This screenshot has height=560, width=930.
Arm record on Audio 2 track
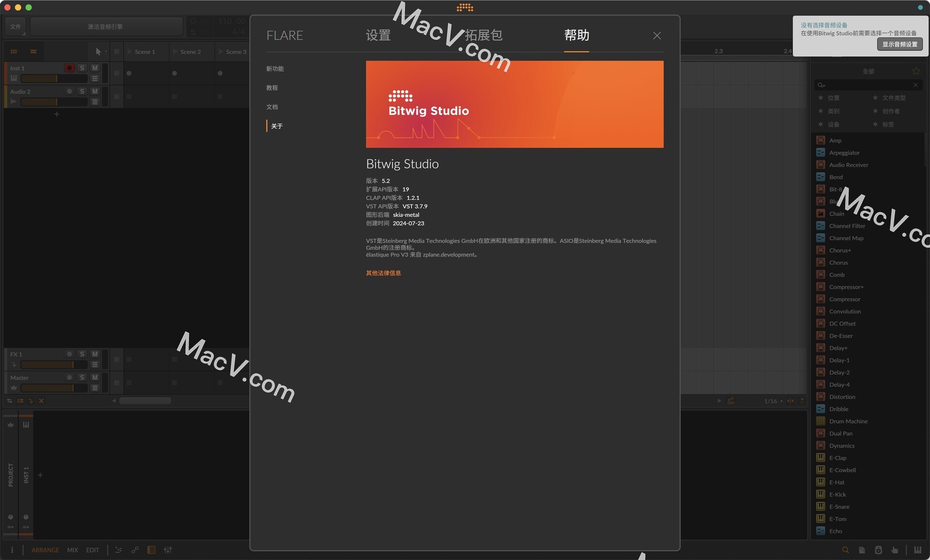click(69, 91)
